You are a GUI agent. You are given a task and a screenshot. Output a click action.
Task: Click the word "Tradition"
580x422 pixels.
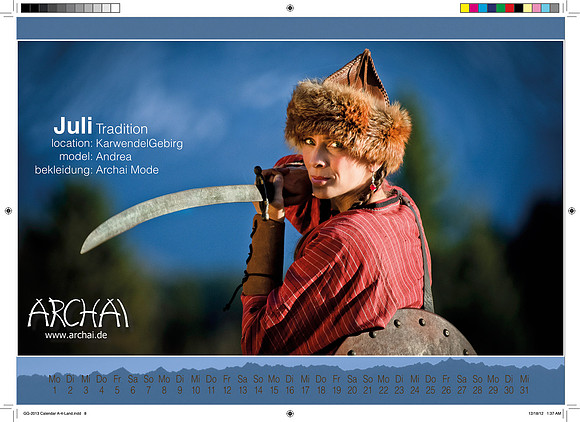click(122, 129)
